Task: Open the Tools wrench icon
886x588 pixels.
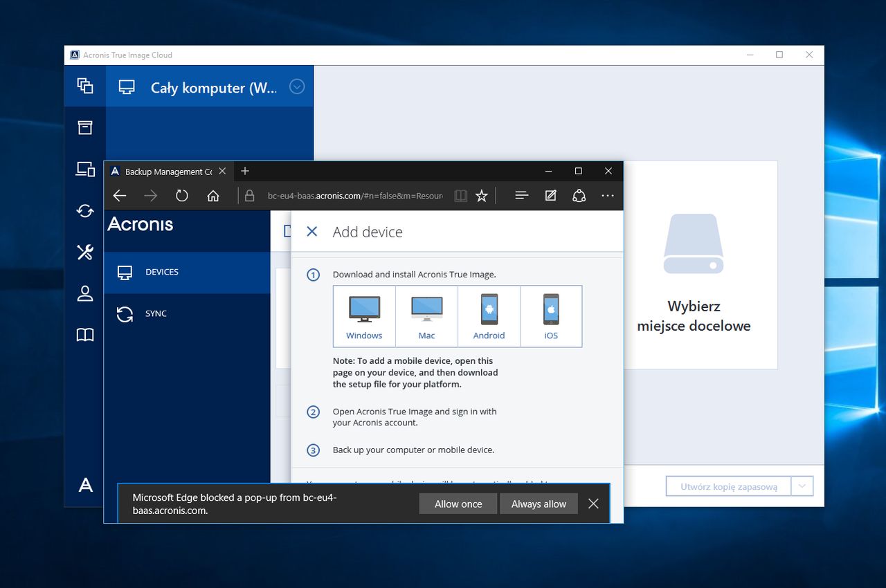Action: [x=85, y=252]
